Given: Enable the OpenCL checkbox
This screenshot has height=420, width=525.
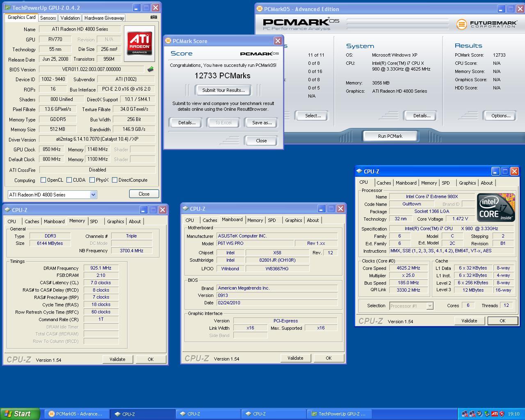Looking at the screenshot, I should click(x=43, y=180).
